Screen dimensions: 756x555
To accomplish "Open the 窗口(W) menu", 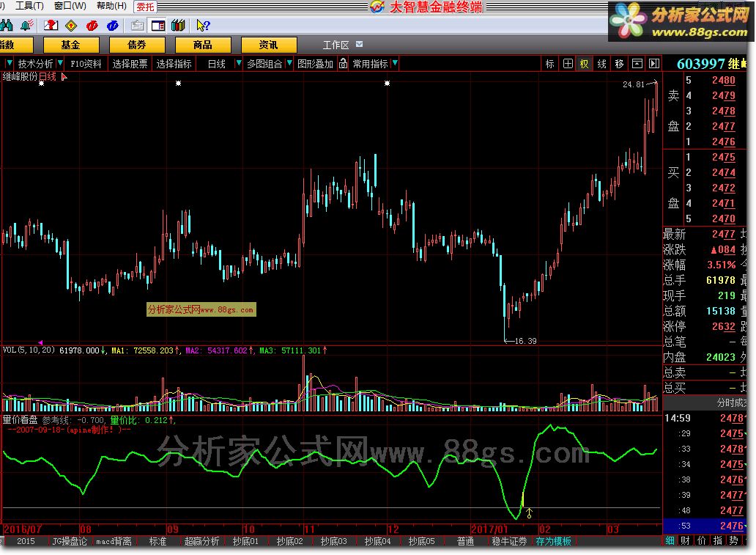I will pyautogui.click(x=70, y=6).
